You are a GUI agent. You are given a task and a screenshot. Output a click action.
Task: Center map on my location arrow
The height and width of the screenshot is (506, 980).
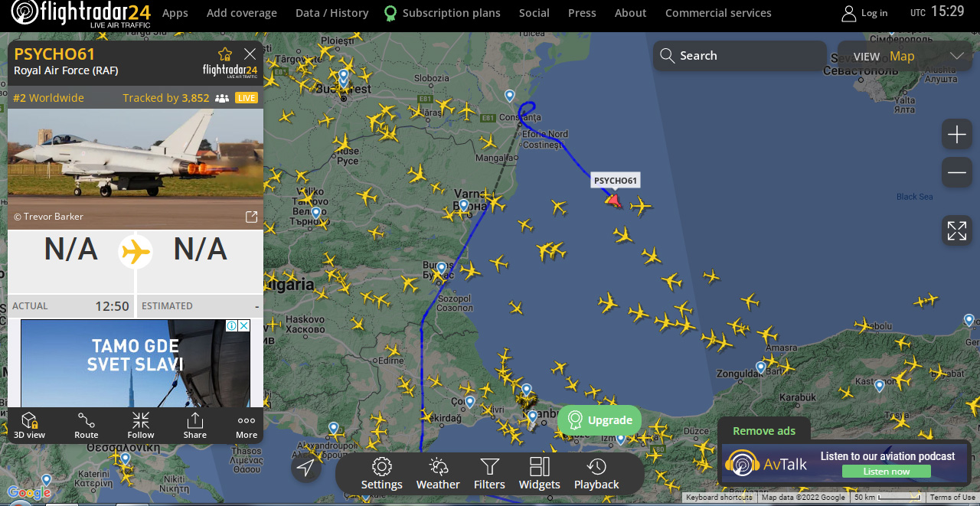pyautogui.click(x=305, y=468)
